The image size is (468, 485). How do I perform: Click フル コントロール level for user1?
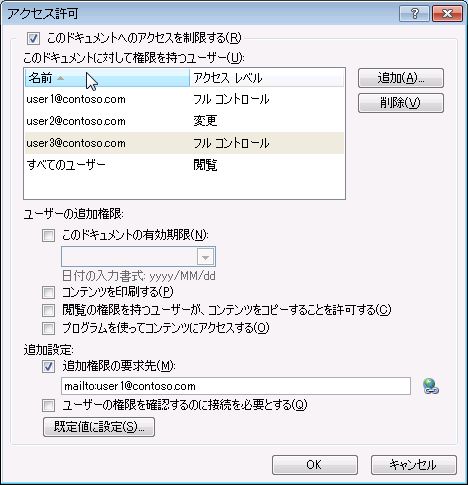[231, 99]
